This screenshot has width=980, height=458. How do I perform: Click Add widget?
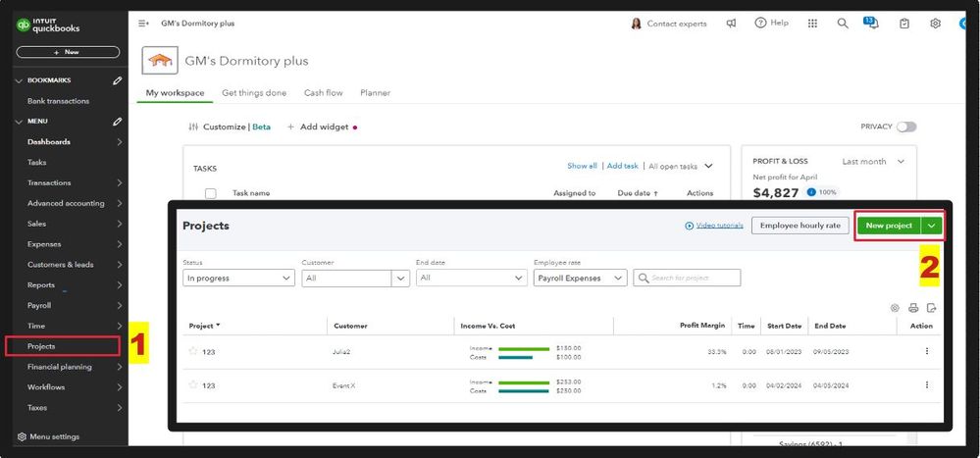coord(318,127)
